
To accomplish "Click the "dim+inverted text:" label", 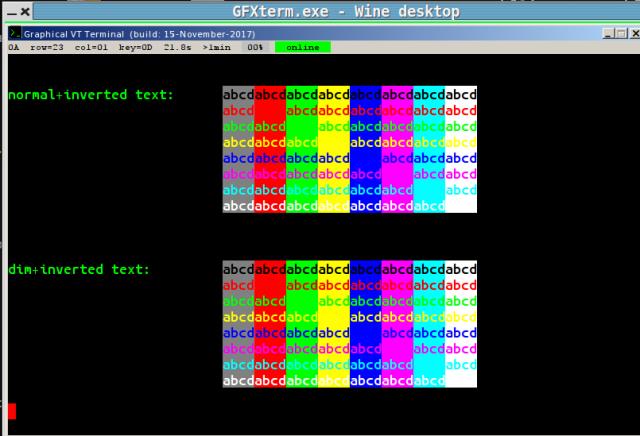I will [78, 269].
